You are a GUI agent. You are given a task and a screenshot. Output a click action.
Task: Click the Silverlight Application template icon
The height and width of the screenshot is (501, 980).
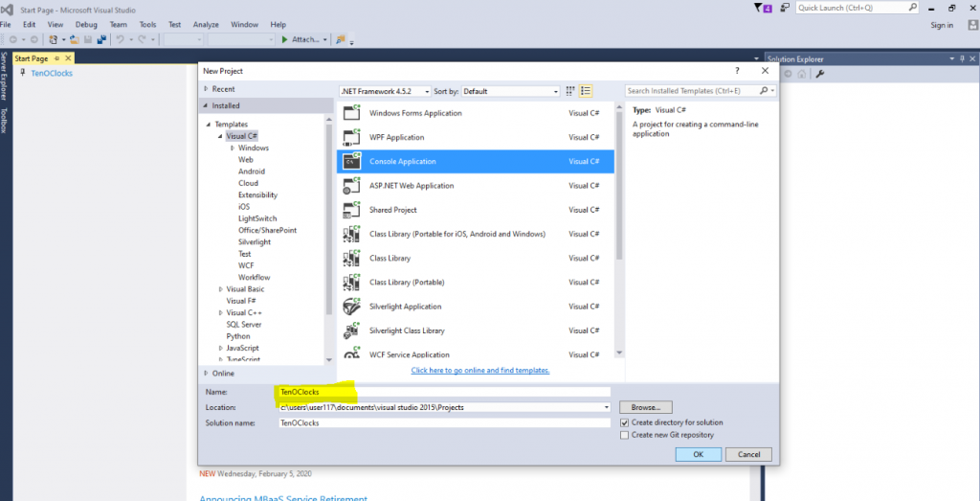click(352, 307)
